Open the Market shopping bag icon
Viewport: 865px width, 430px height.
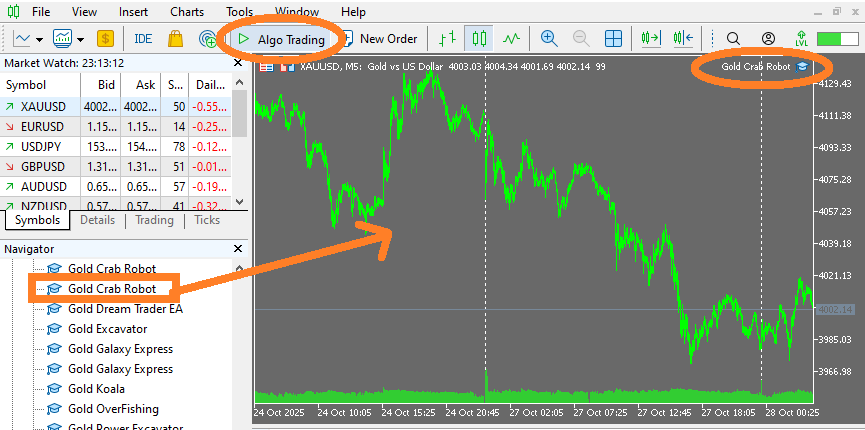176,39
